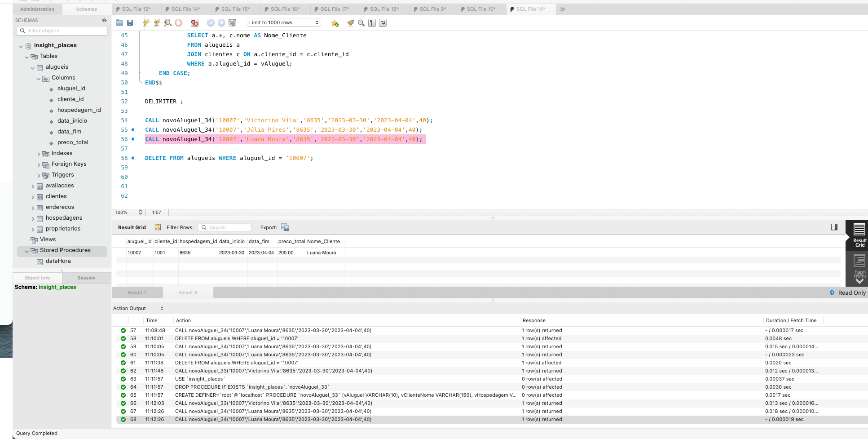868x439 pixels.
Task: Open the find panel with the magnifier
Action: pos(361,23)
